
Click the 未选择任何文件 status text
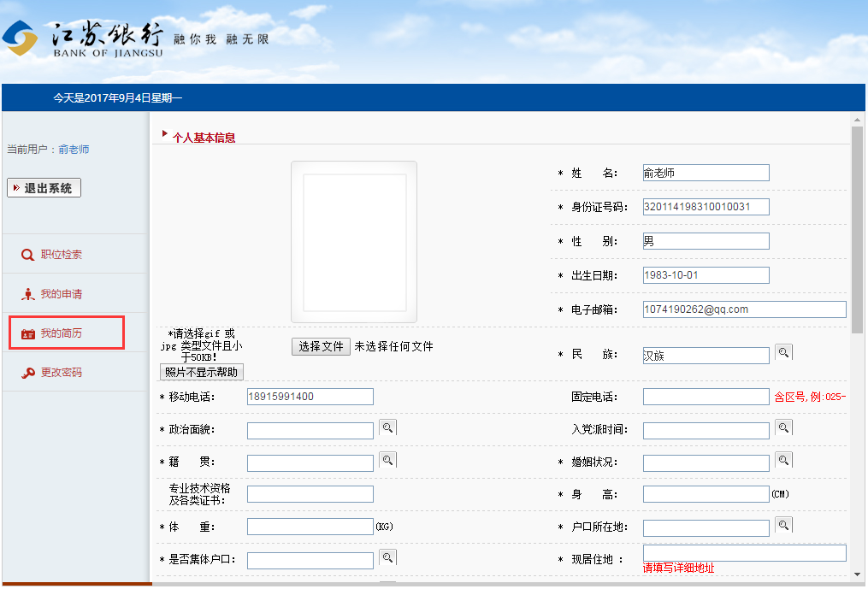[x=393, y=346]
